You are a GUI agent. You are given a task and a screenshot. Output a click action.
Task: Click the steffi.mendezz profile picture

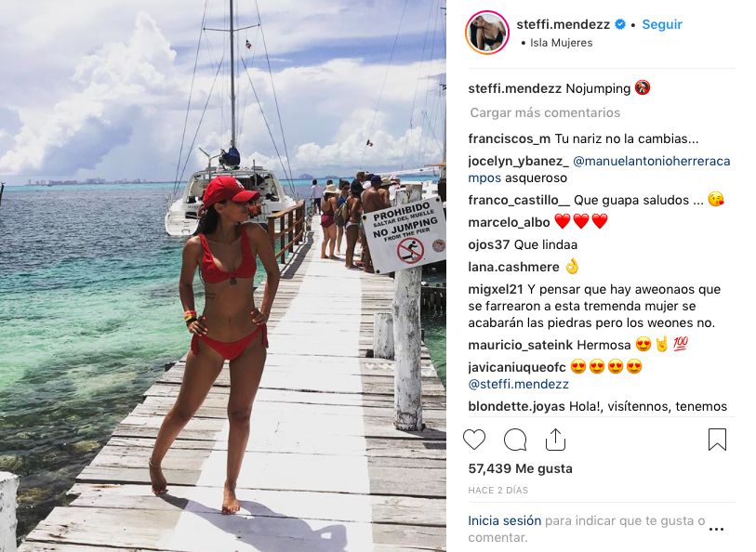click(487, 33)
